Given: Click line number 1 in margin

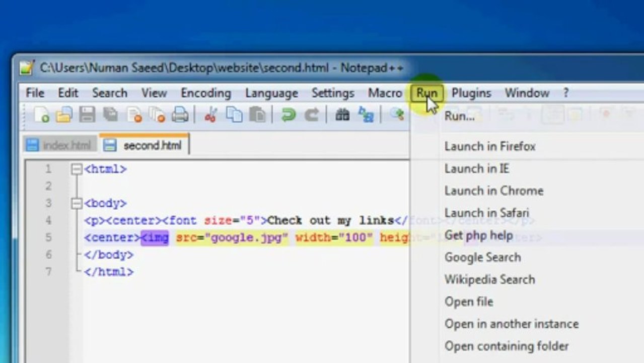Looking at the screenshot, I should click(48, 169).
